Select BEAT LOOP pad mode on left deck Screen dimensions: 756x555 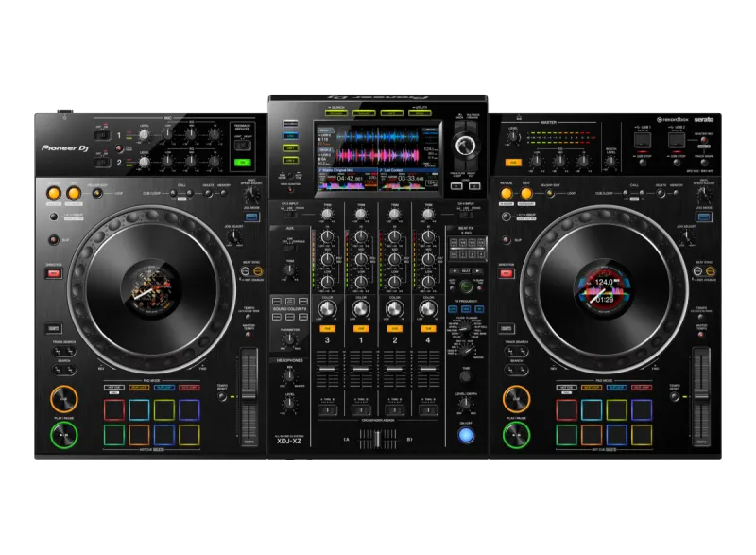click(139, 388)
